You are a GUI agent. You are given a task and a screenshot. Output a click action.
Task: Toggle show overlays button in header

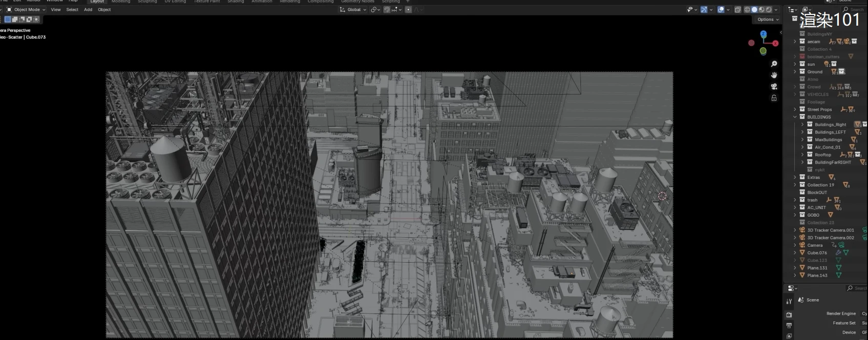coord(721,9)
